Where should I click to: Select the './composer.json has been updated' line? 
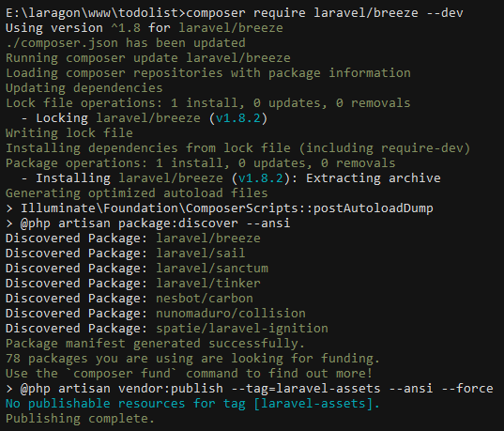[x=126, y=43]
